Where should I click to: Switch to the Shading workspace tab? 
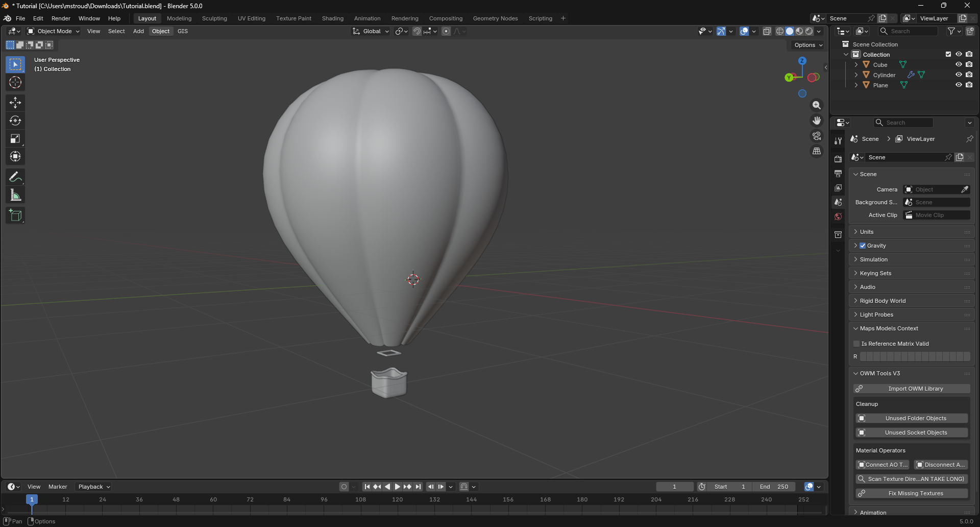coord(333,18)
